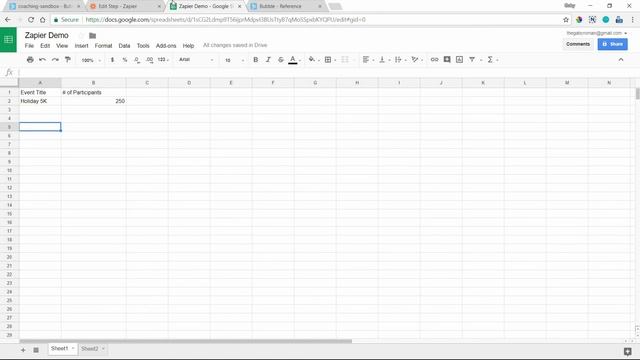Add a new sheet with plus icon

point(23,350)
